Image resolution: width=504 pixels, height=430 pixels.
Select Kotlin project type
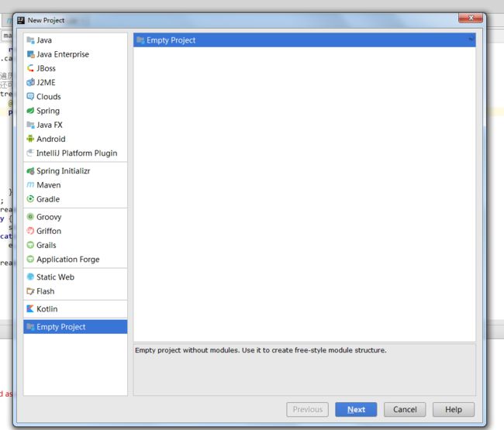tap(75, 309)
